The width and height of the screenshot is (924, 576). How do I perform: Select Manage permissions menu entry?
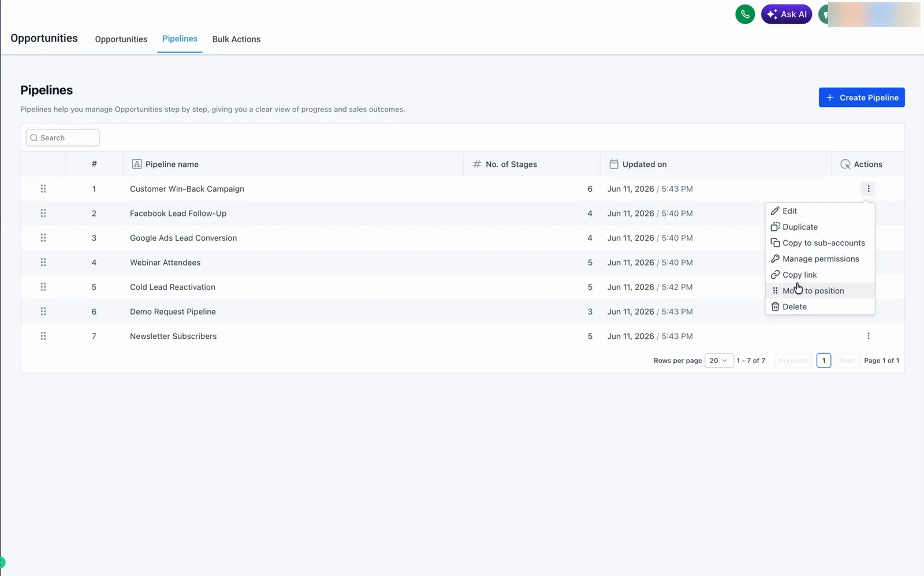(820, 259)
